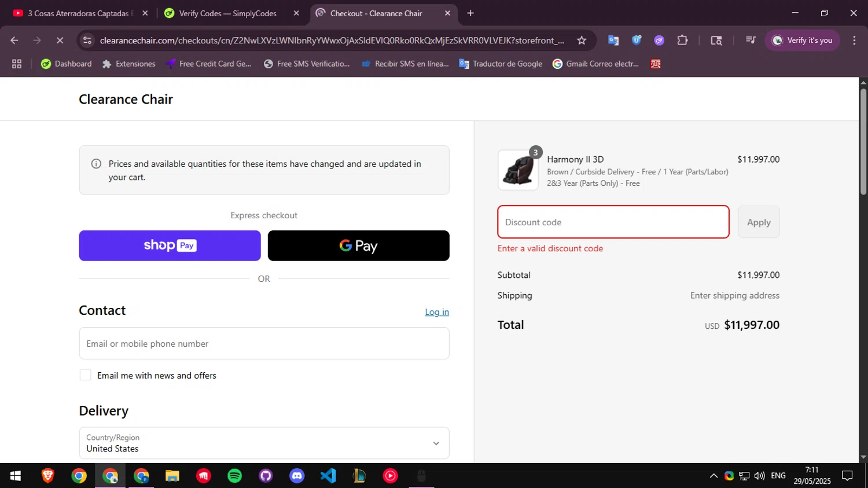Open Gmail: Correo electrónico bookmark
The height and width of the screenshot is (488, 868).
pos(596,64)
